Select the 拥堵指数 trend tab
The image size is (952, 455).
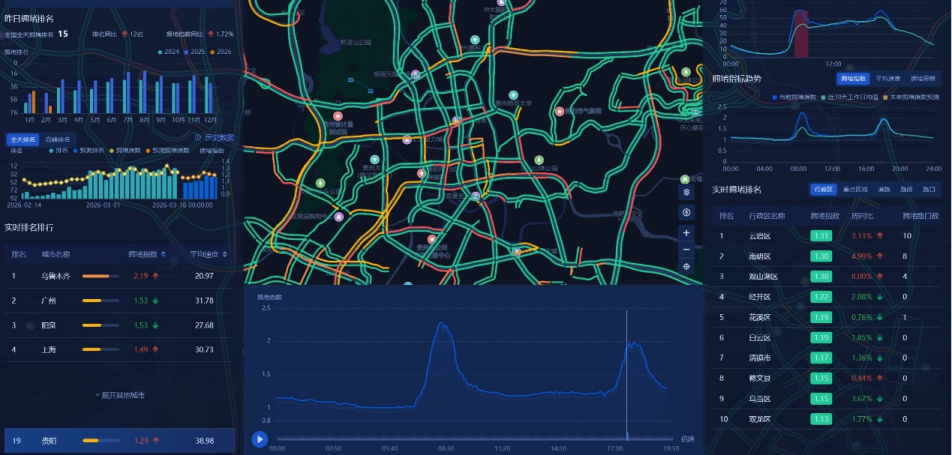tap(853, 77)
